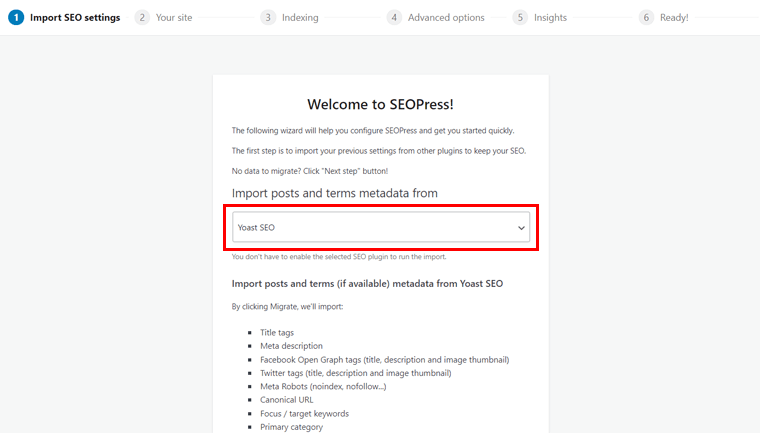
Task: Click the step 5 number circle
Action: (520, 17)
